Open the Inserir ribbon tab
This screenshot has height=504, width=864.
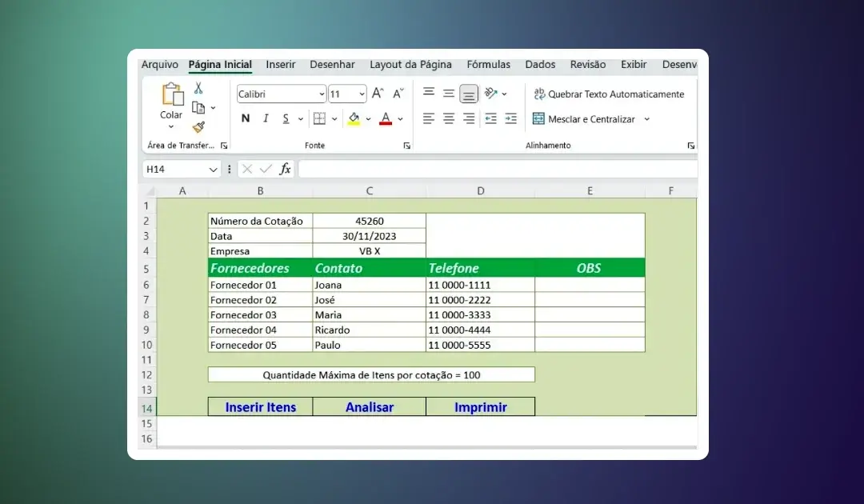[x=281, y=65]
